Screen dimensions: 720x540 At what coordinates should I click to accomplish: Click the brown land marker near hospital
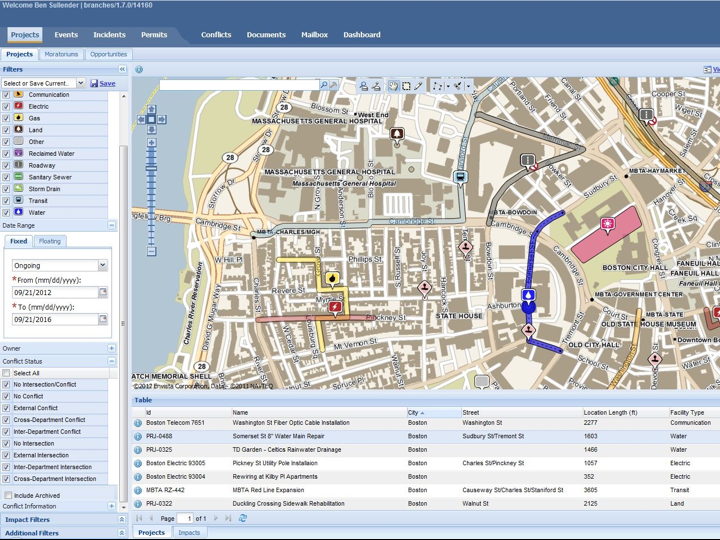[397, 134]
